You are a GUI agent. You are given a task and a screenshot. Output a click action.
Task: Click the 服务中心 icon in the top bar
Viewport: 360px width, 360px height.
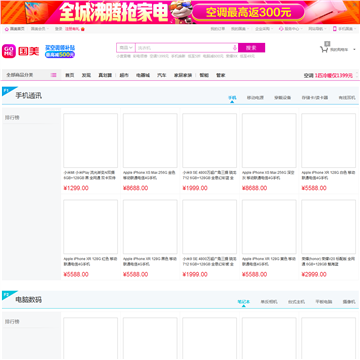click(281, 29)
